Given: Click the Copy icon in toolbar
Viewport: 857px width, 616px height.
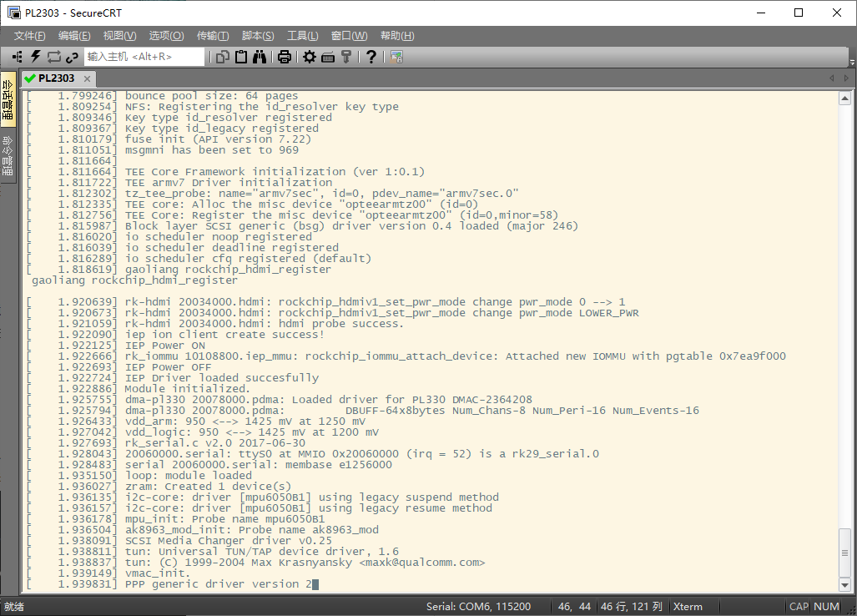Looking at the screenshot, I should pyautogui.click(x=223, y=57).
